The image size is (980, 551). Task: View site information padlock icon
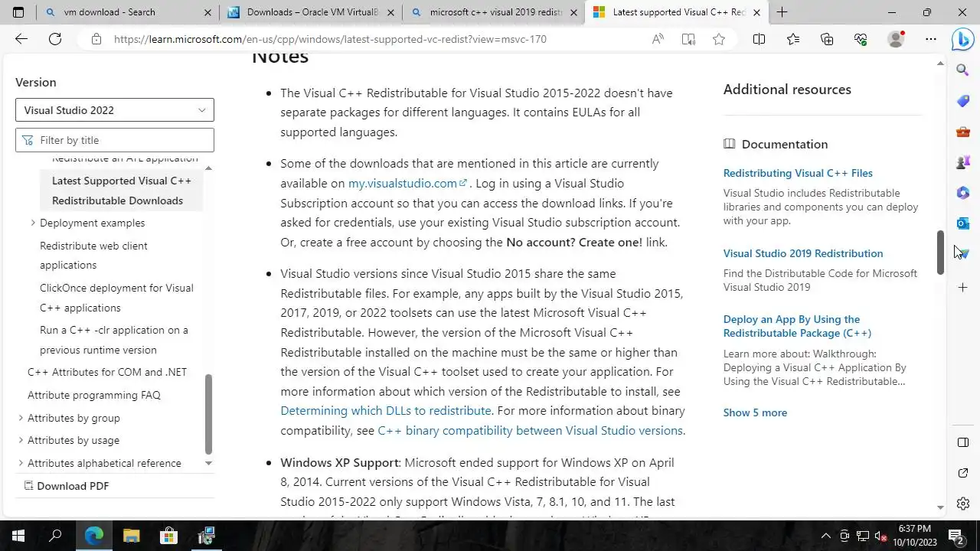coord(96,39)
